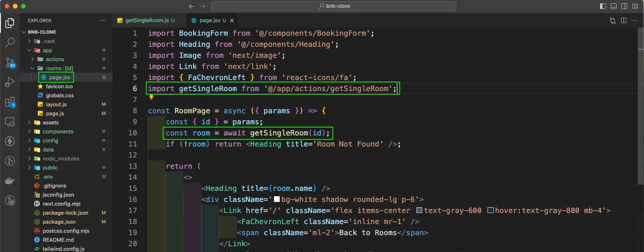Expand the node_modules folder
The image size is (644, 252).
coord(29,158)
